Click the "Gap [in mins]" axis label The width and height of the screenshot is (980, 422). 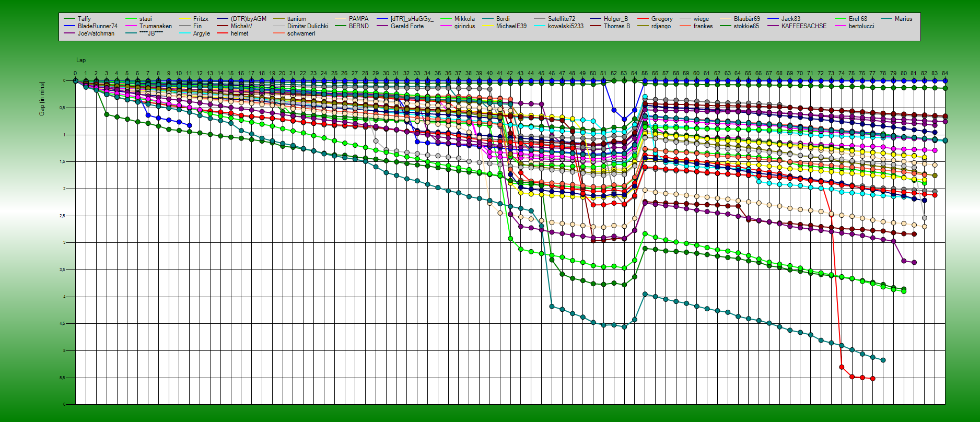[42, 99]
